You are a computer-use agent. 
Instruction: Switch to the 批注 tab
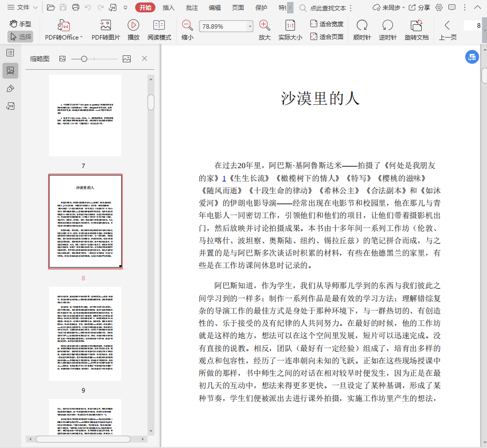pyautogui.click(x=192, y=7)
